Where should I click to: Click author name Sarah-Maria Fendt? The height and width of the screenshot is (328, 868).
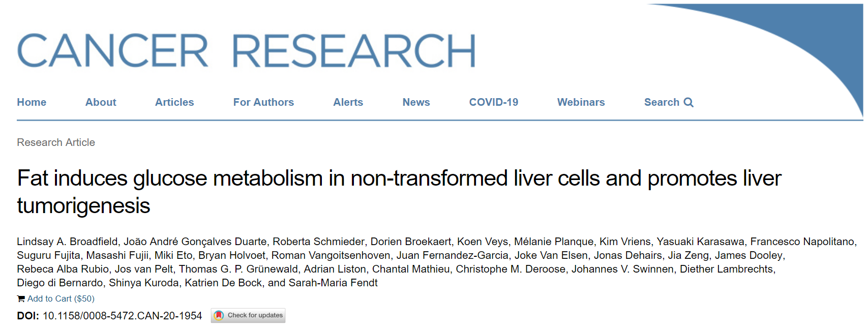pos(333,283)
